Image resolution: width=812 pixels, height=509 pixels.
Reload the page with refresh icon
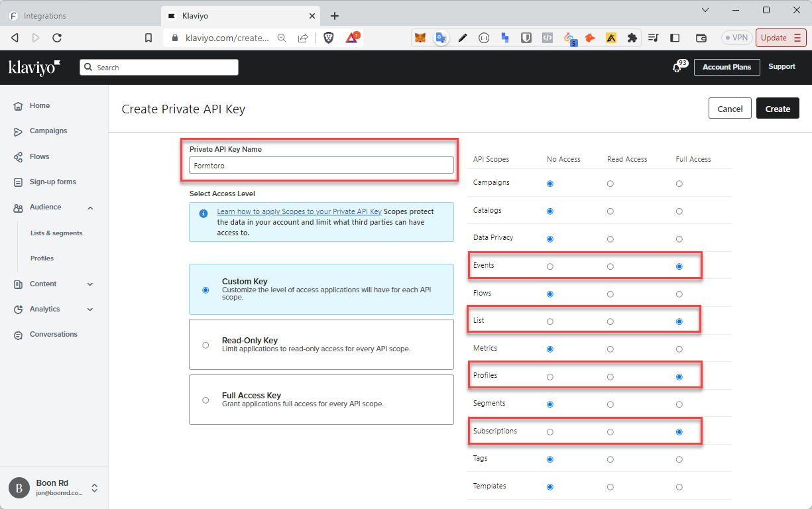click(57, 38)
